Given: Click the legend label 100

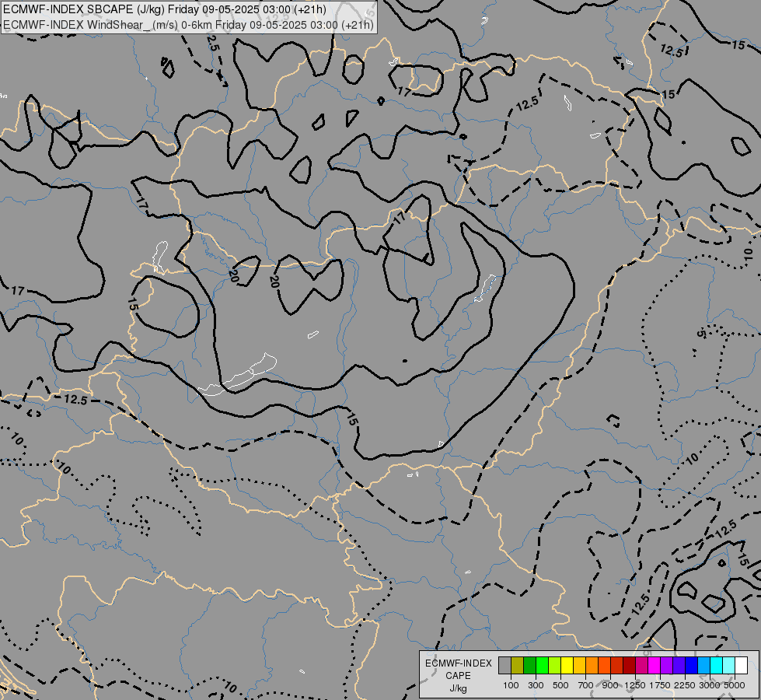Looking at the screenshot, I should [511, 685].
